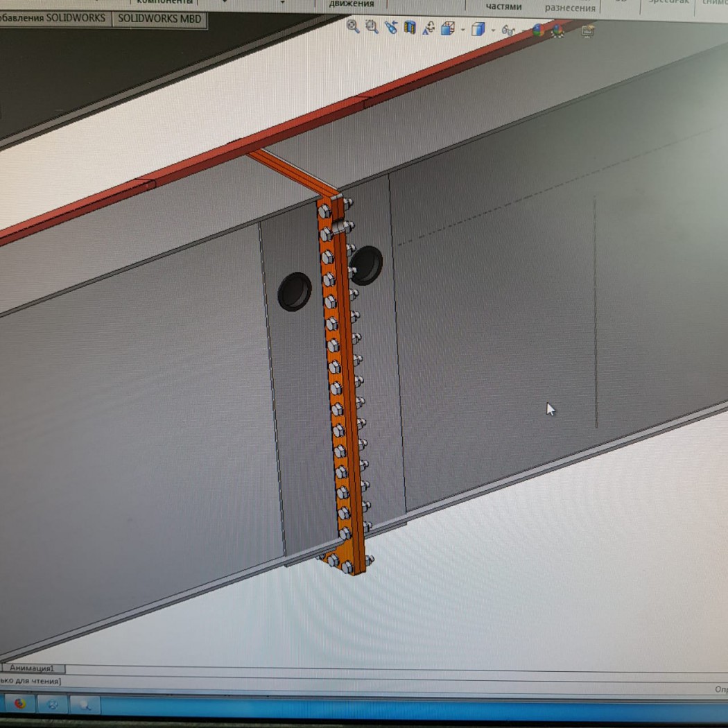Select the Zoom to Area tool

point(372,27)
